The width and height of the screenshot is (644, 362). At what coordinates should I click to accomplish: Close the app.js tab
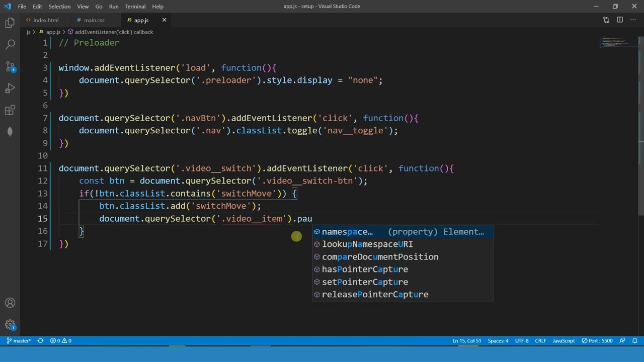(x=164, y=20)
